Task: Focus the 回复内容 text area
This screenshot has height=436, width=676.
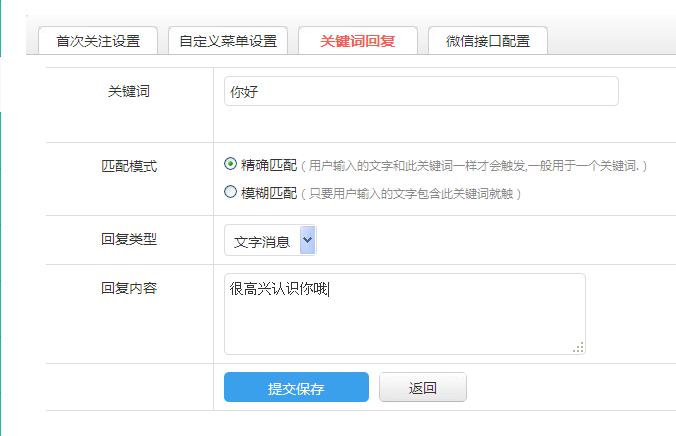Action: coord(404,313)
